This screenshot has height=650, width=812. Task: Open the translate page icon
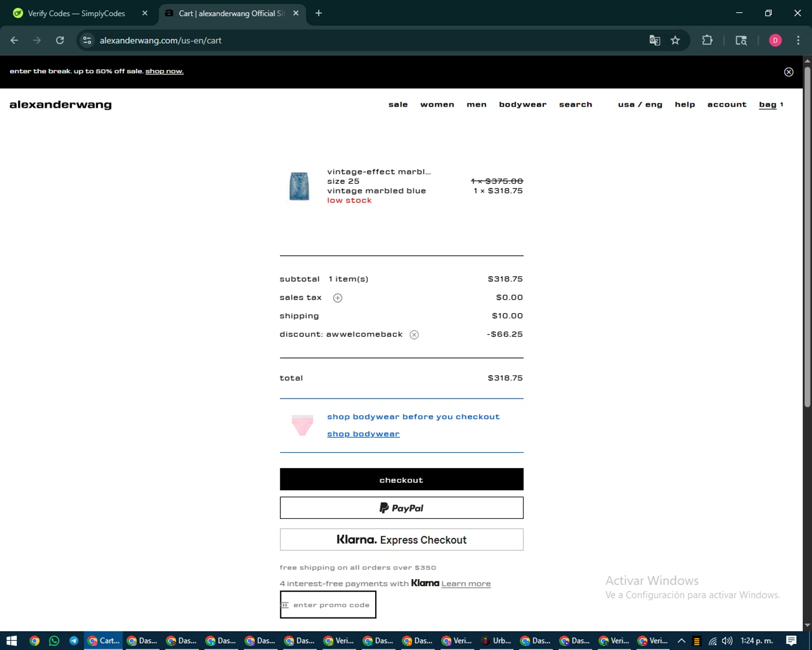(654, 40)
